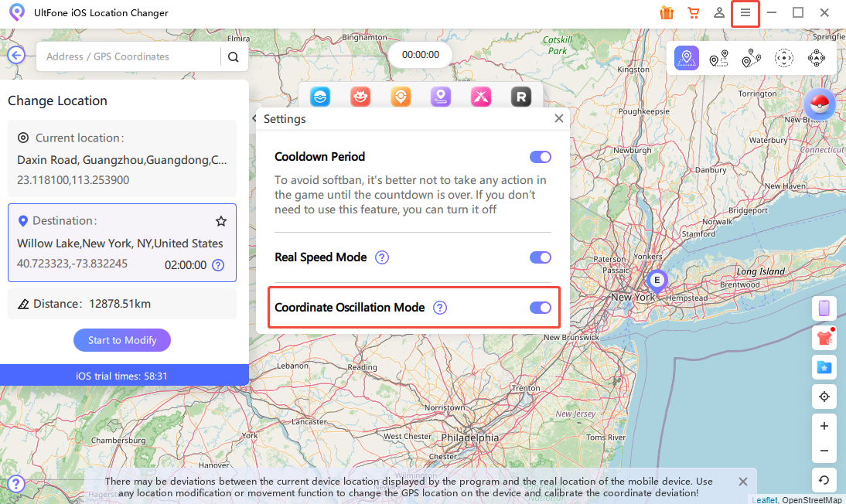
Task: Open the dark R app shortcut
Action: point(521,97)
